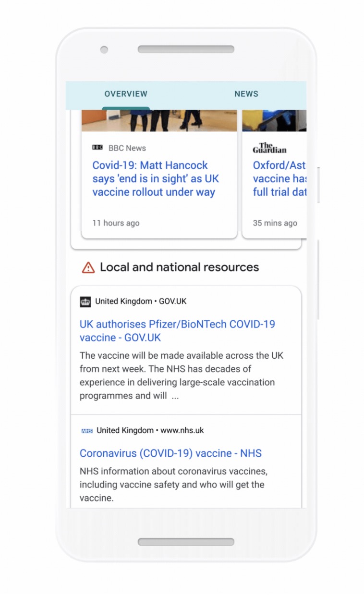Click The Guardian logo
The width and height of the screenshot is (364, 601).
(x=269, y=148)
